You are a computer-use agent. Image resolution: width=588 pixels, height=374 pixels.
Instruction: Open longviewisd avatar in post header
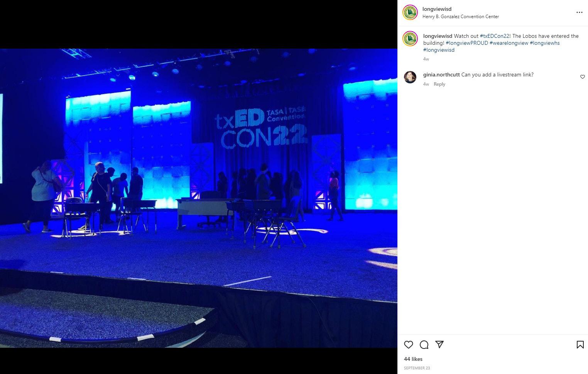[410, 12]
